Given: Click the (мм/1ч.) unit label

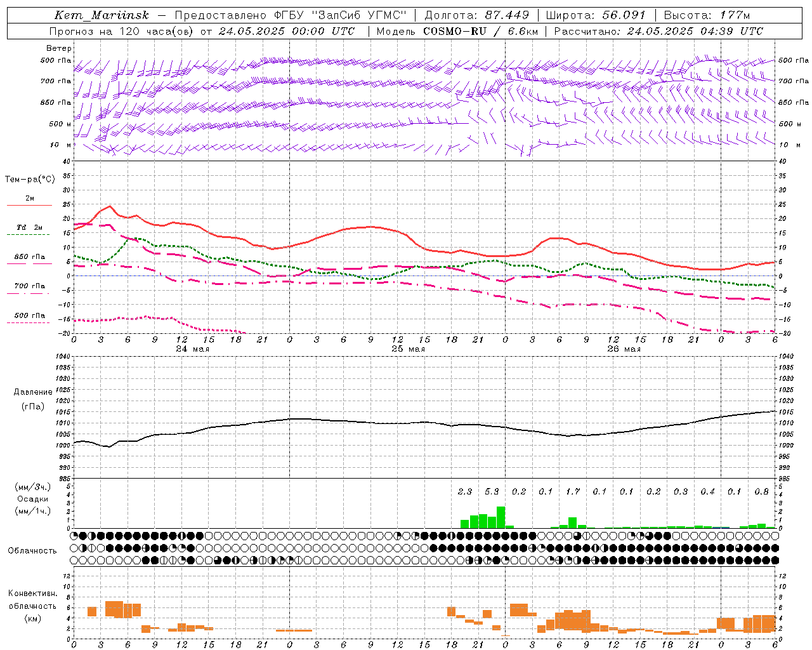Looking at the screenshot, I should pyautogui.click(x=32, y=511).
